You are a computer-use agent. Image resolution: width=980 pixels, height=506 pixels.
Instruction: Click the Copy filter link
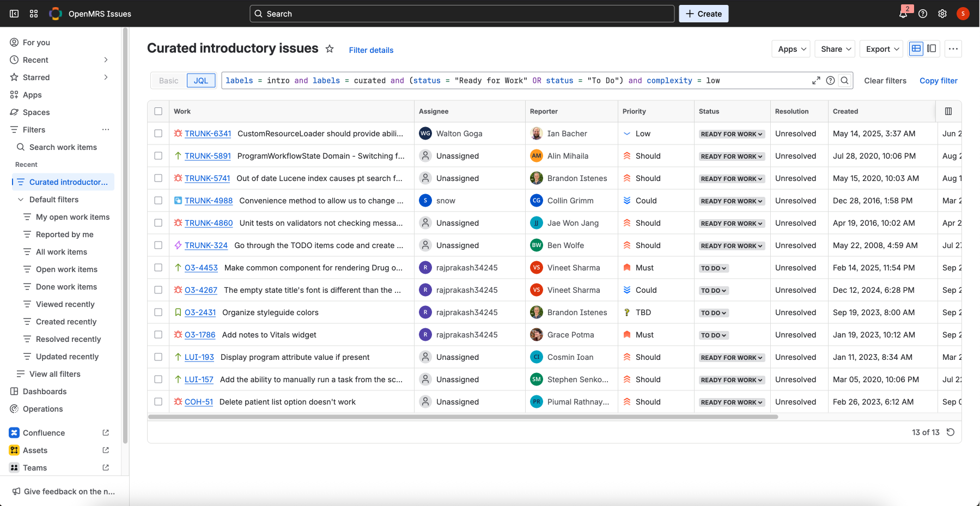[x=938, y=81]
